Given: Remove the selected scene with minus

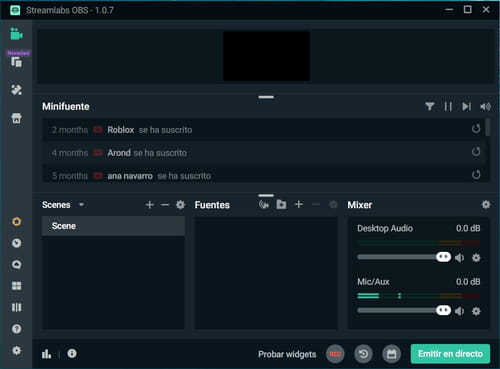Looking at the screenshot, I should (165, 205).
